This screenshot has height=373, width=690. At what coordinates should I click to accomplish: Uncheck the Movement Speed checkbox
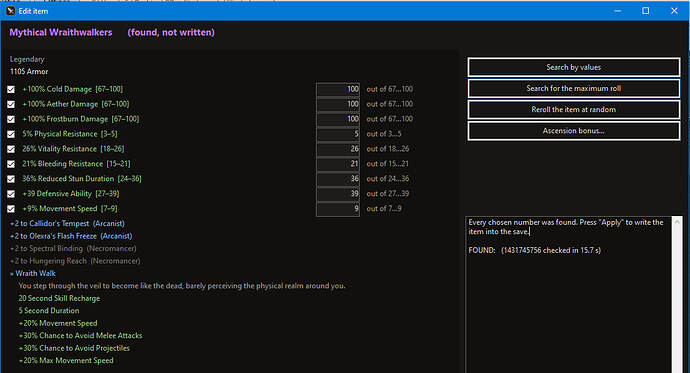11,209
